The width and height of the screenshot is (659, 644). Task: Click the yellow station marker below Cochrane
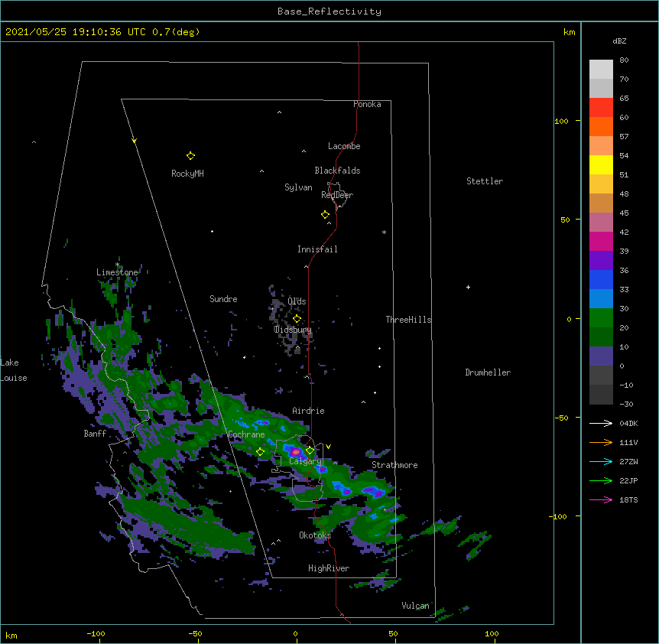(x=260, y=452)
